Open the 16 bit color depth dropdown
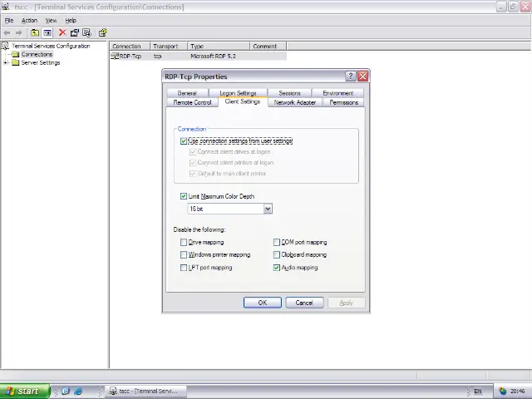Image resolution: width=532 pixels, height=399 pixels. 268,209
